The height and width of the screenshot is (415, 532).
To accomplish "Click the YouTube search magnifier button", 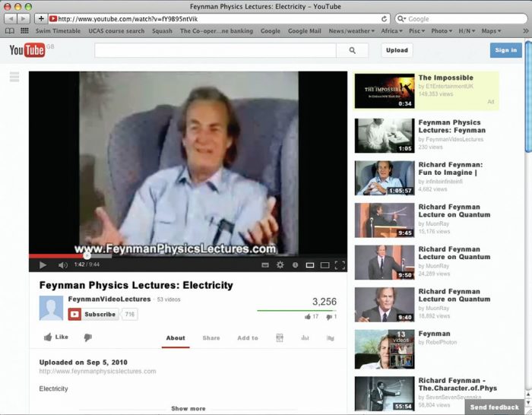I will (352, 50).
